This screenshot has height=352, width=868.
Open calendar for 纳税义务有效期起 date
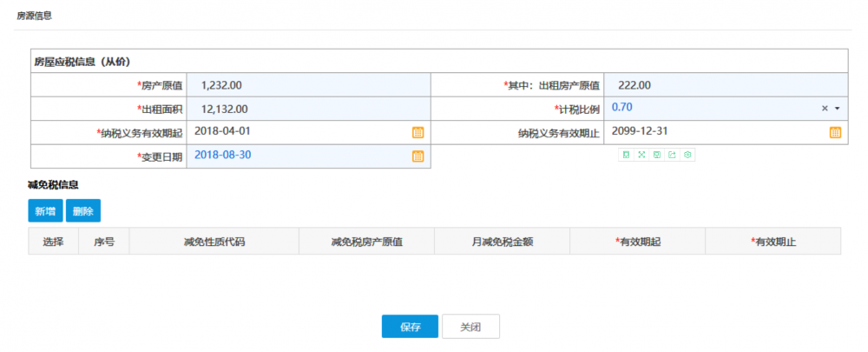click(x=418, y=132)
